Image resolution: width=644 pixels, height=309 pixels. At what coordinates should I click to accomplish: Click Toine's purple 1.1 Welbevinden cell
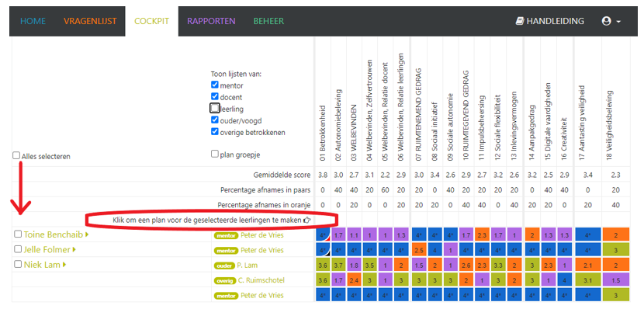point(355,235)
